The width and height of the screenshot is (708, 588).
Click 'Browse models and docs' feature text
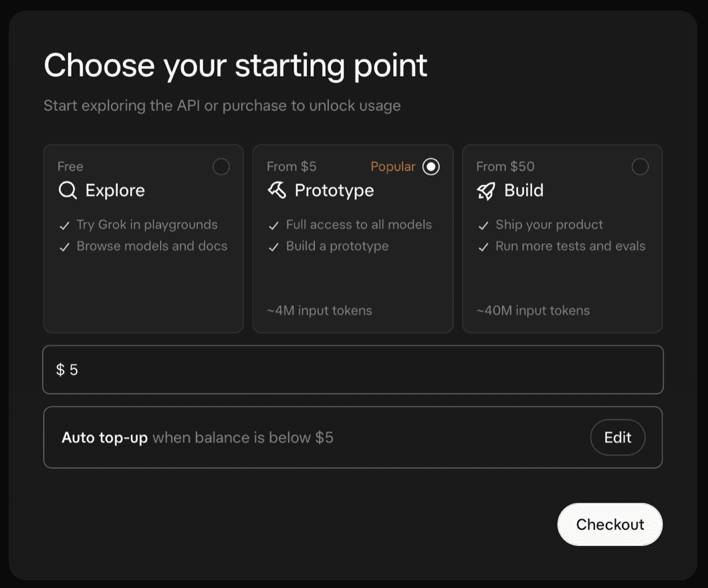[152, 246]
